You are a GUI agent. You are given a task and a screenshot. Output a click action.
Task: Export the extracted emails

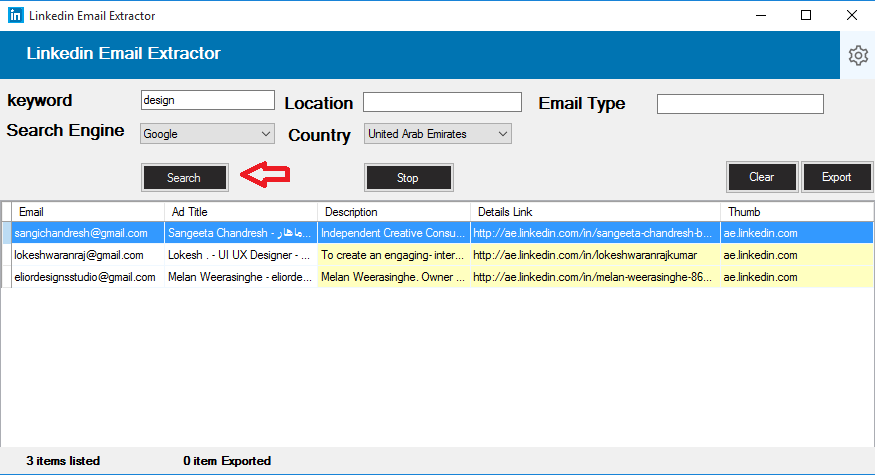tap(836, 177)
